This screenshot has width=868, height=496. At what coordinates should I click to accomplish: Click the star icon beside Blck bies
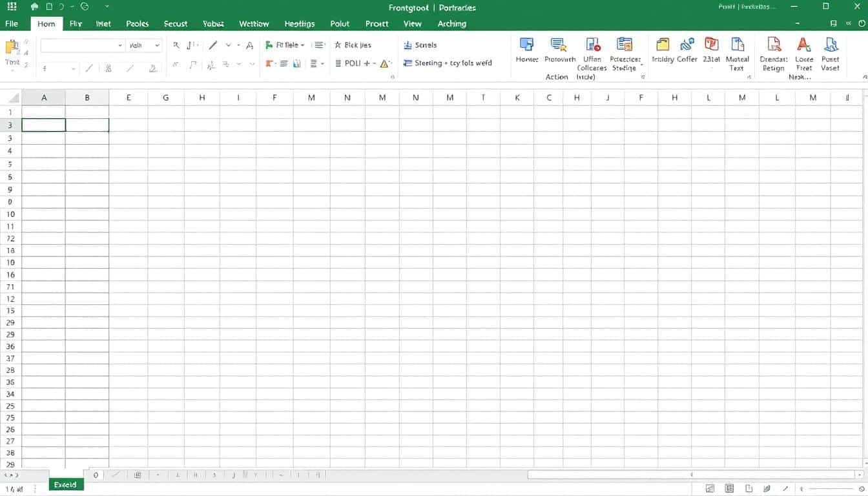(338, 45)
